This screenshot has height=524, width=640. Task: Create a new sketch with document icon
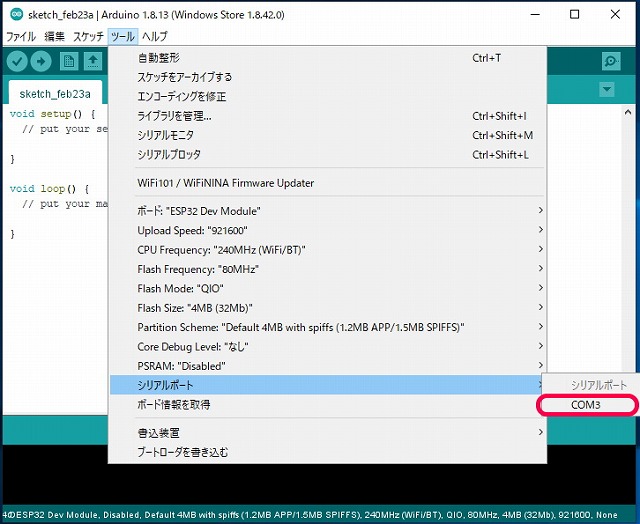pos(69,62)
